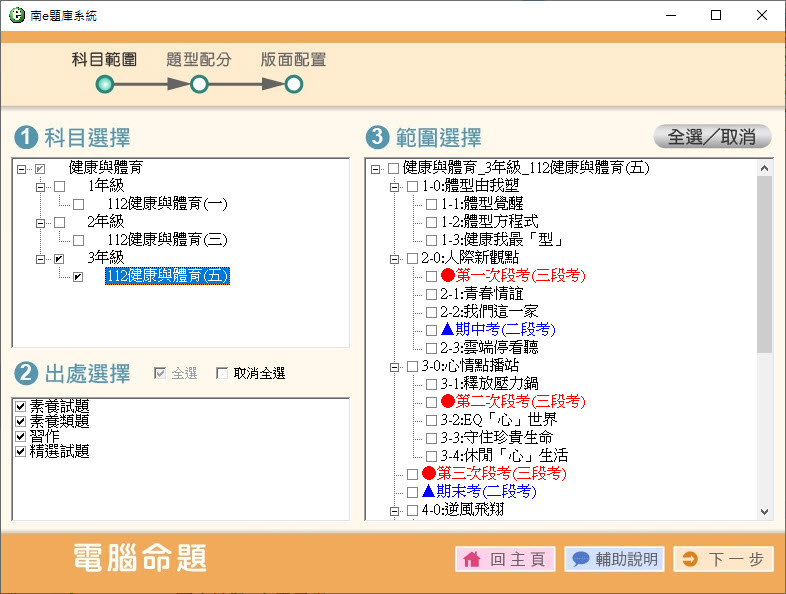Screen dimensions: 786x594
Task: Select the 3-2:EQ「心」世界 tree item
Action: tap(498, 419)
